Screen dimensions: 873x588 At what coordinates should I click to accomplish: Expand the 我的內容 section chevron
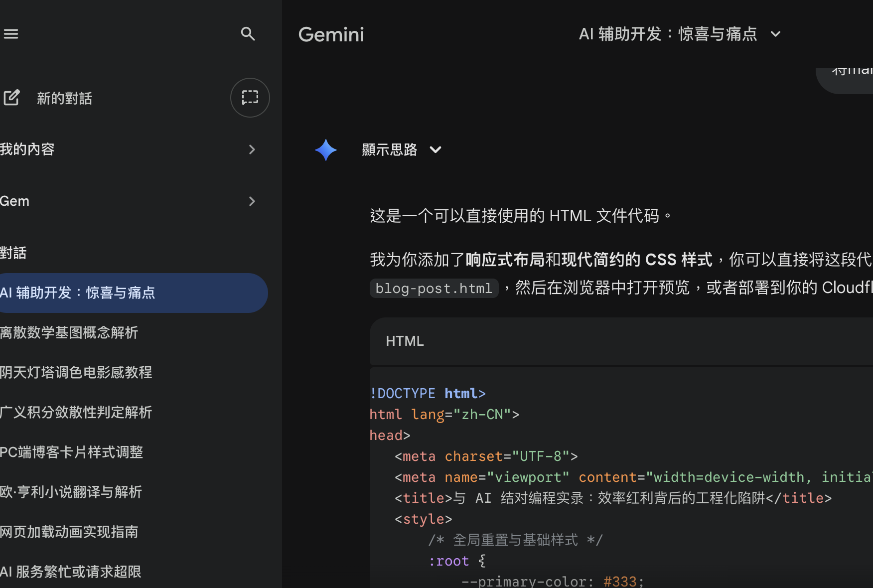click(252, 149)
